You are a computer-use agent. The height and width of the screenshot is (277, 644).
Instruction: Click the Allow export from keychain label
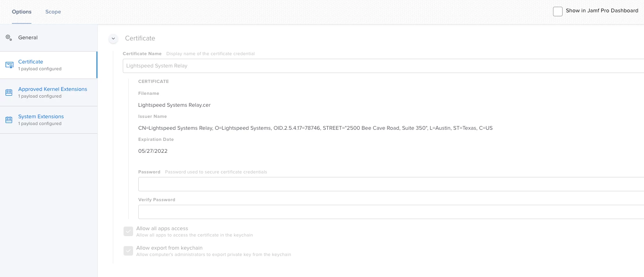click(169, 248)
